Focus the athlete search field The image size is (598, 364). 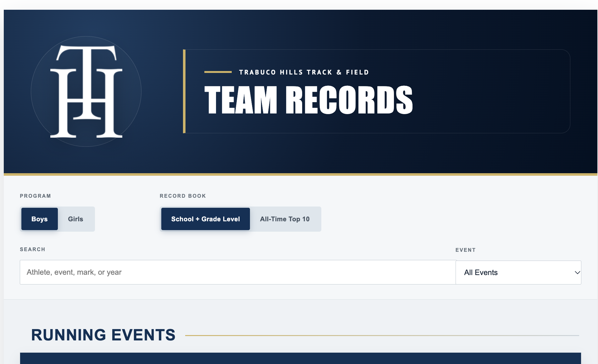click(238, 272)
